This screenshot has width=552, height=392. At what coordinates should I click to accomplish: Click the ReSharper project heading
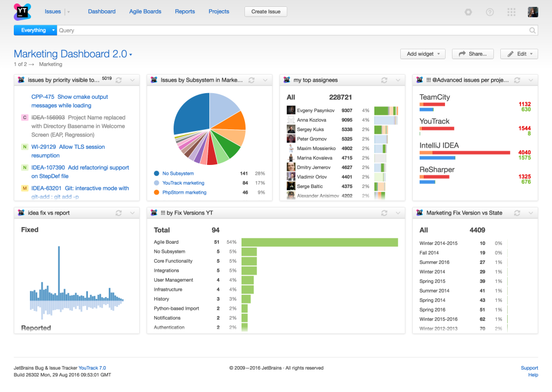[x=437, y=170]
